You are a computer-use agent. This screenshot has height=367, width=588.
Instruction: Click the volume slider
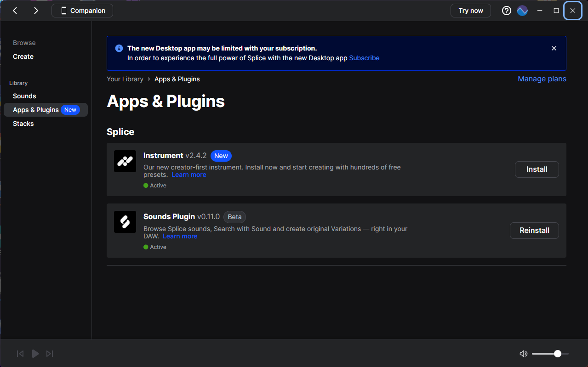(550, 354)
